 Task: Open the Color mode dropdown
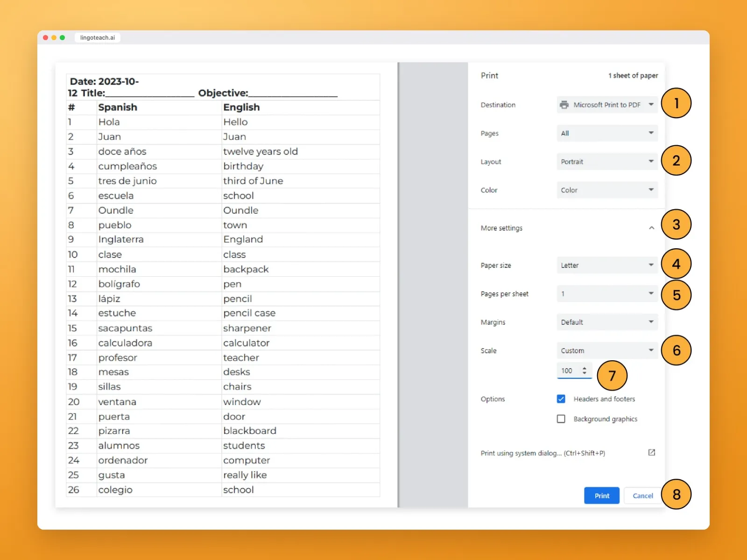click(607, 190)
